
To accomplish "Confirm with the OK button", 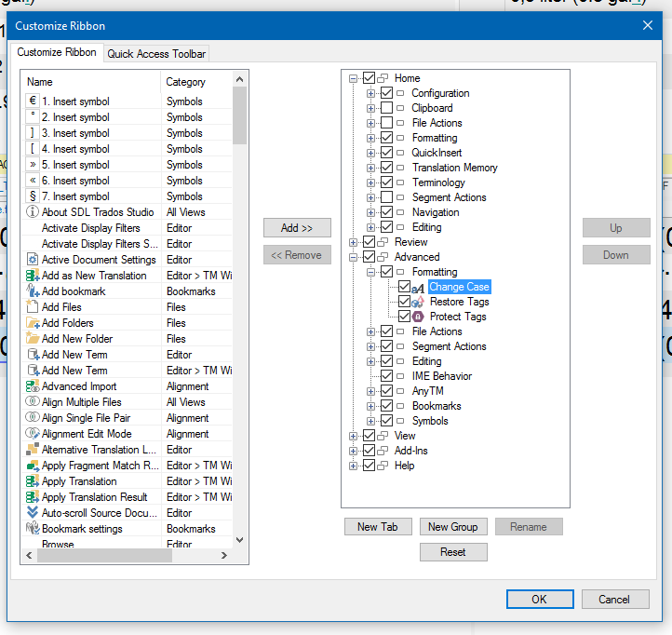I will pyautogui.click(x=540, y=599).
